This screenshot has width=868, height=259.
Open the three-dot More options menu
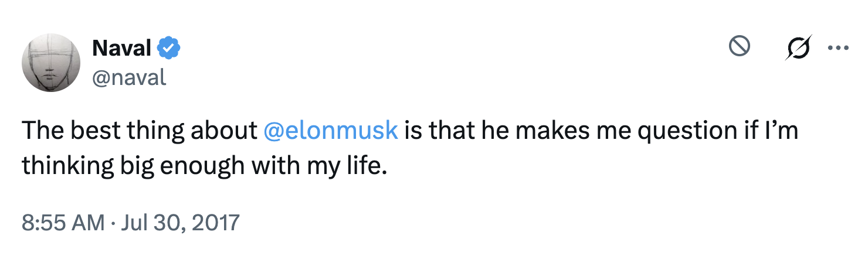pos(838,48)
